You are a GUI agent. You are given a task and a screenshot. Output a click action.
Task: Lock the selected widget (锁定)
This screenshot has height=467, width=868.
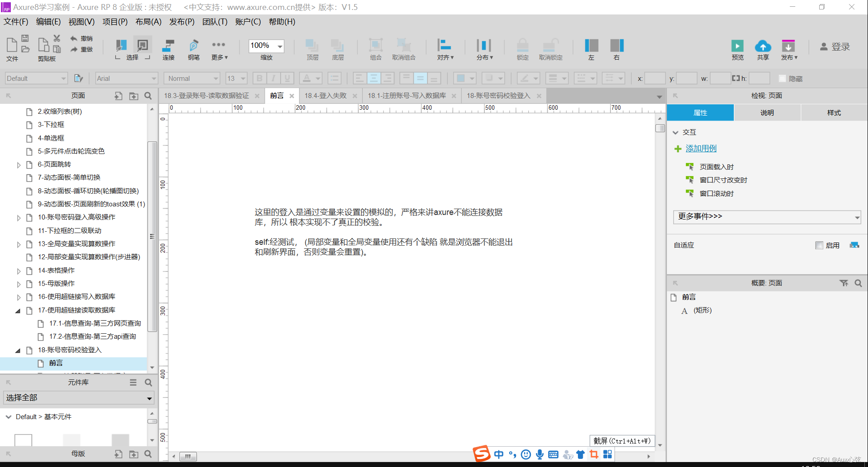[x=522, y=47]
